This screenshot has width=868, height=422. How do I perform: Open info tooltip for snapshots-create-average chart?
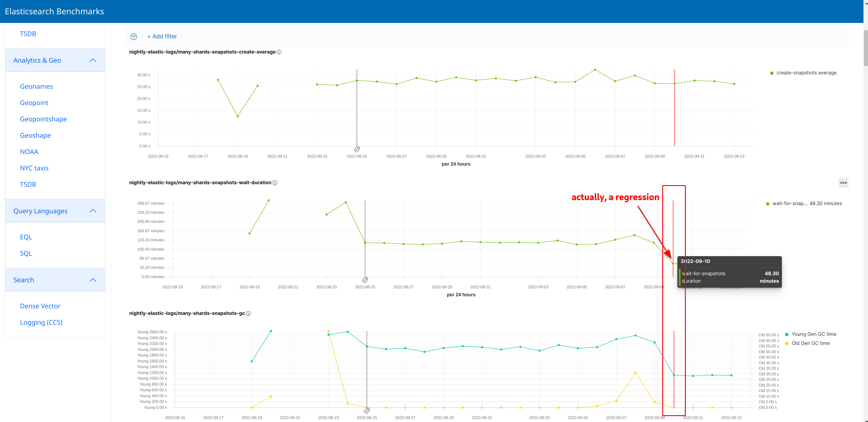click(279, 52)
